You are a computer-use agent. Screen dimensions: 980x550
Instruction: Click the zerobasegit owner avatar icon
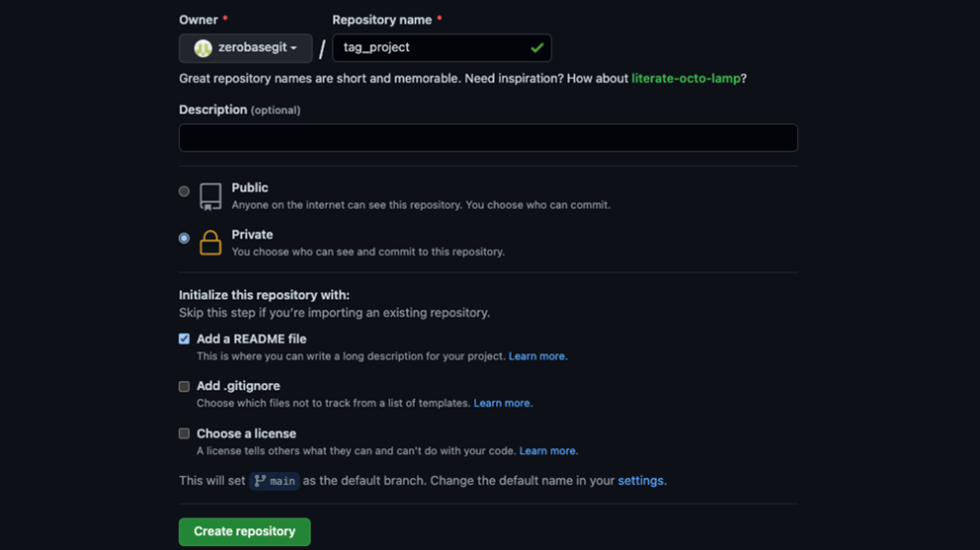coord(203,48)
